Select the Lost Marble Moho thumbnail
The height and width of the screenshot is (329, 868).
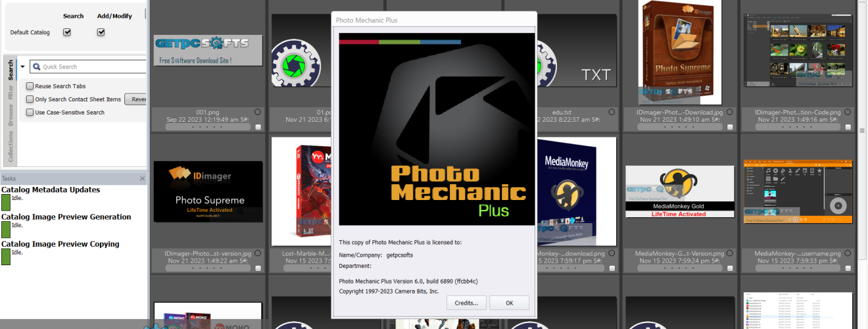tap(301, 191)
